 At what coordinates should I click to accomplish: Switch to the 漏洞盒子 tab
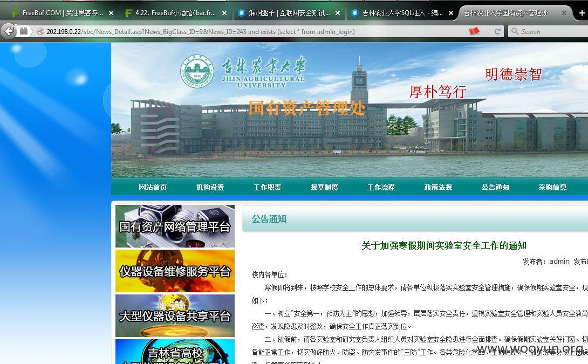[x=289, y=13]
